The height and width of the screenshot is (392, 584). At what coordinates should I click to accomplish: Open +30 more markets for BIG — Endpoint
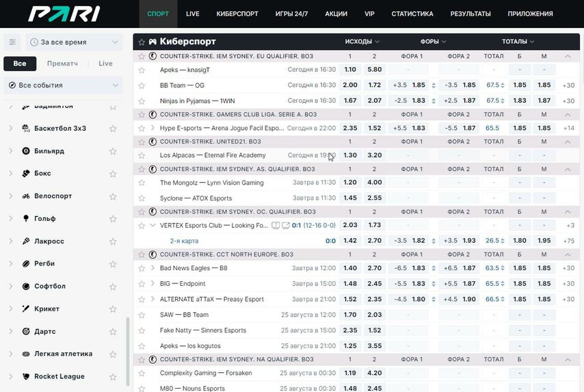(x=568, y=284)
